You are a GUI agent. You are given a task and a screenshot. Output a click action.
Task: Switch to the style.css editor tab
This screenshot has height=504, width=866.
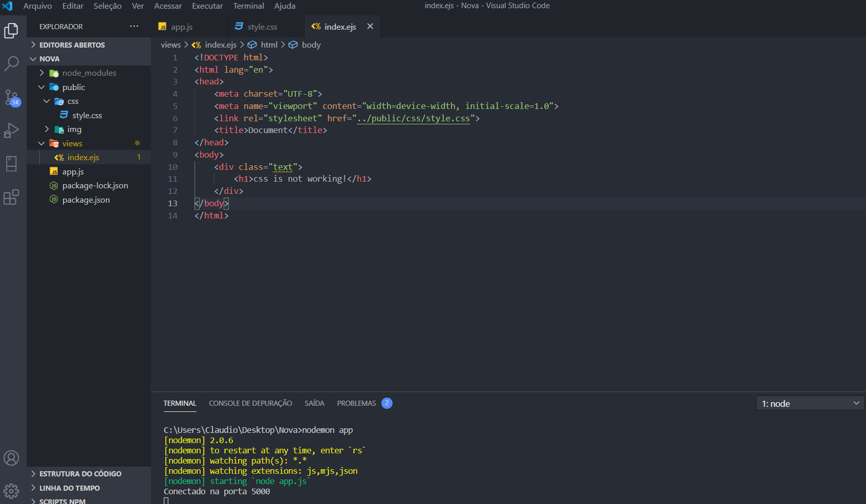click(x=266, y=27)
